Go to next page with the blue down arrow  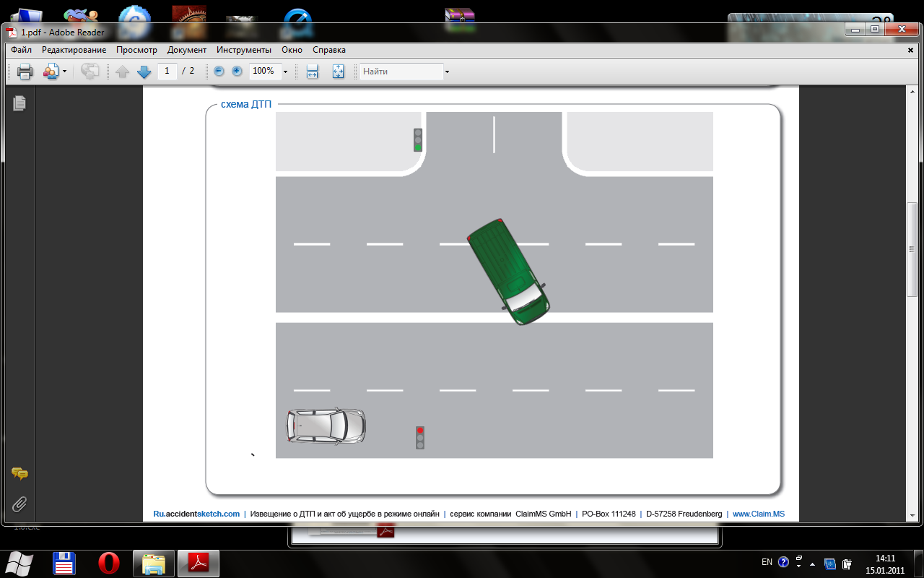point(144,72)
